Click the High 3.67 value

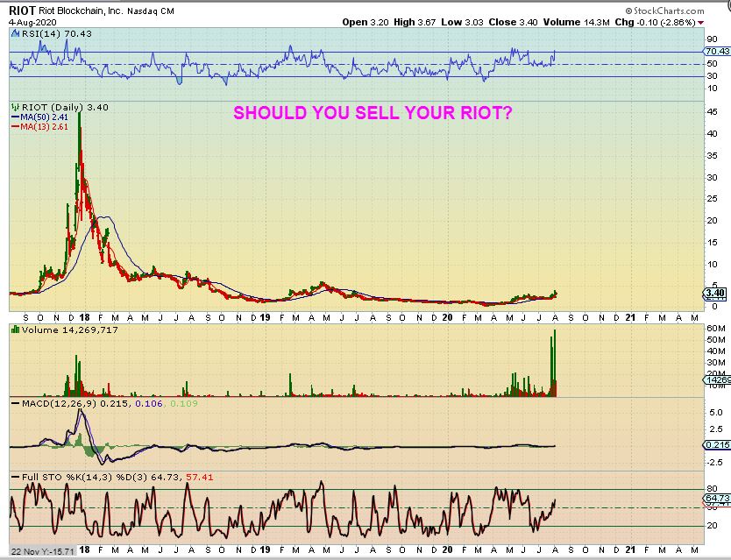pos(415,23)
